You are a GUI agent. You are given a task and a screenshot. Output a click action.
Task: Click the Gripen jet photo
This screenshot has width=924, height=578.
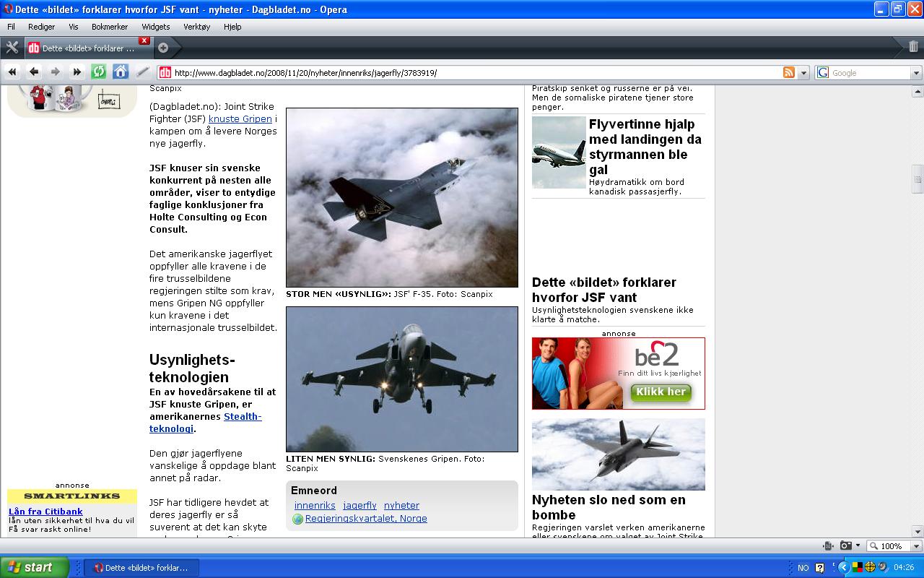[x=402, y=379]
